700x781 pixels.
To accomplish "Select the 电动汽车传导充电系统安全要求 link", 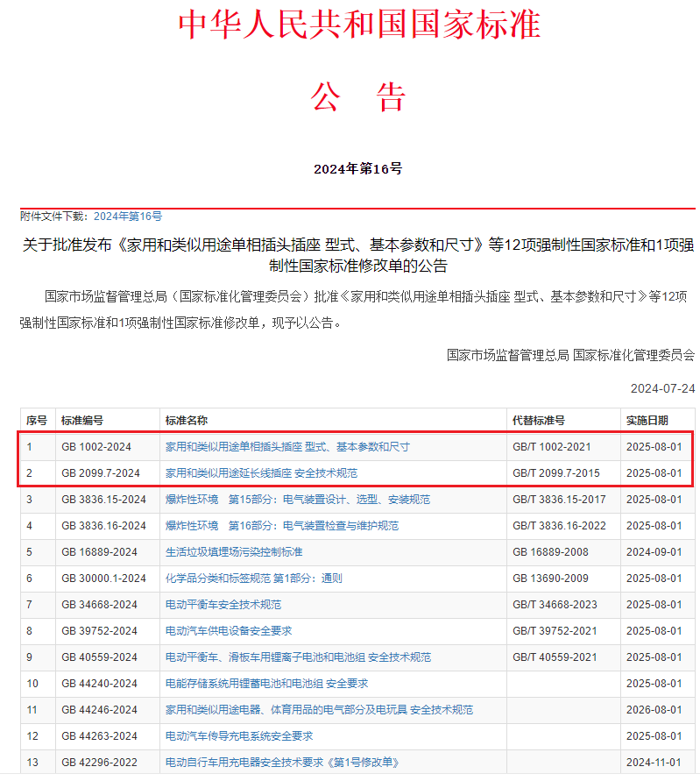I will pos(239,736).
